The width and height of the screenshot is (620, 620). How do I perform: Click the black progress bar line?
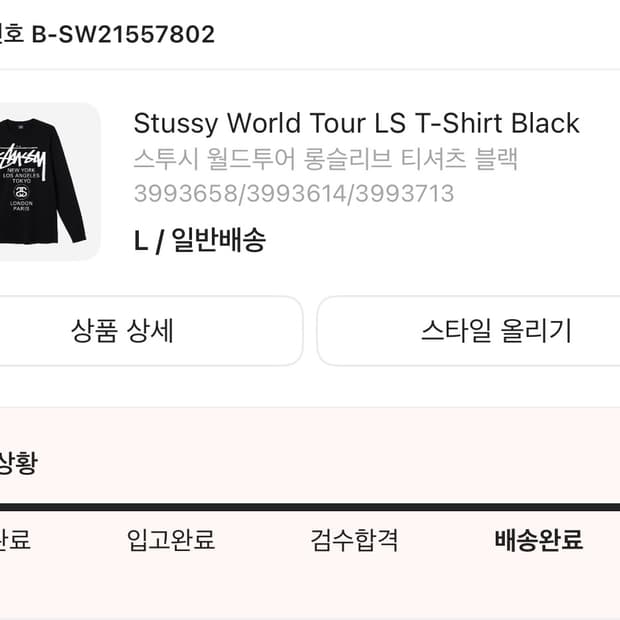click(310, 507)
